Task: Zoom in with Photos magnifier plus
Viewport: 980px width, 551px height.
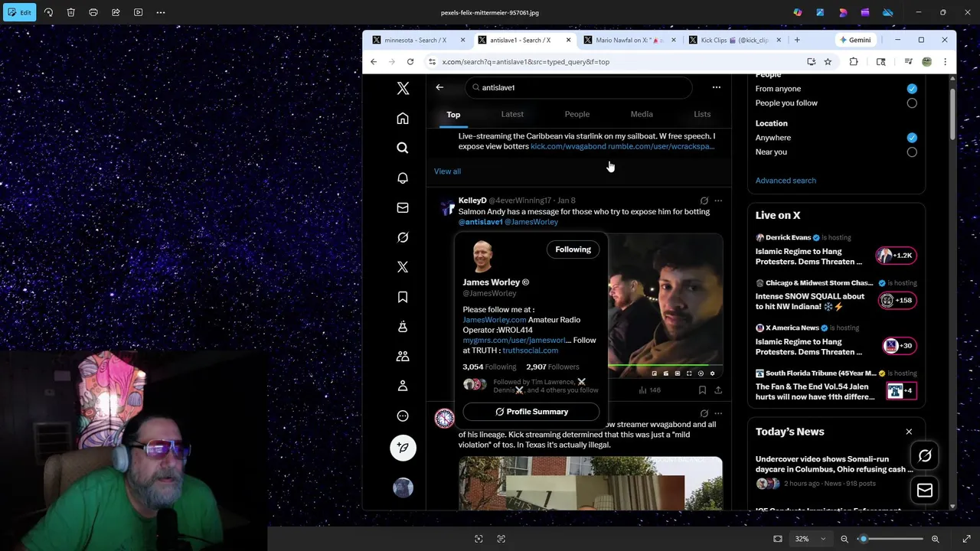Action: coord(935,539)
